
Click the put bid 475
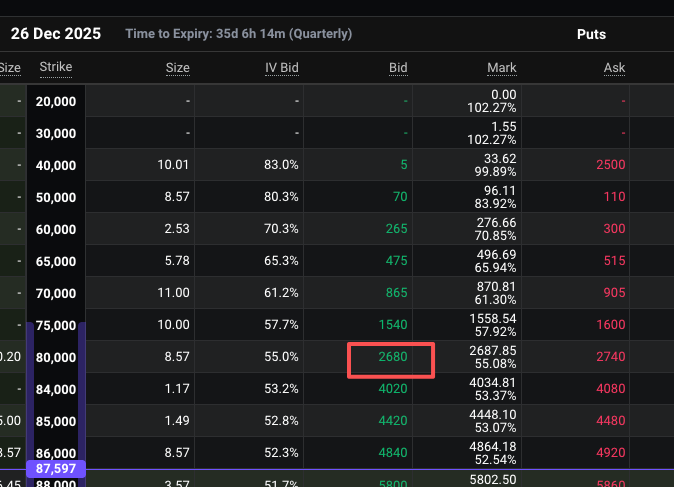[396, 260]
